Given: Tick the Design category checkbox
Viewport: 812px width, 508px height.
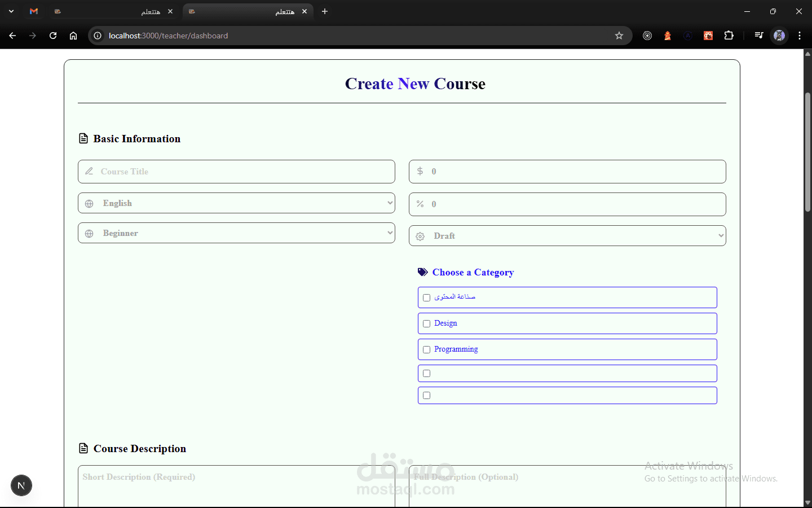Looking at the screenshot, I should click(427, 323).
